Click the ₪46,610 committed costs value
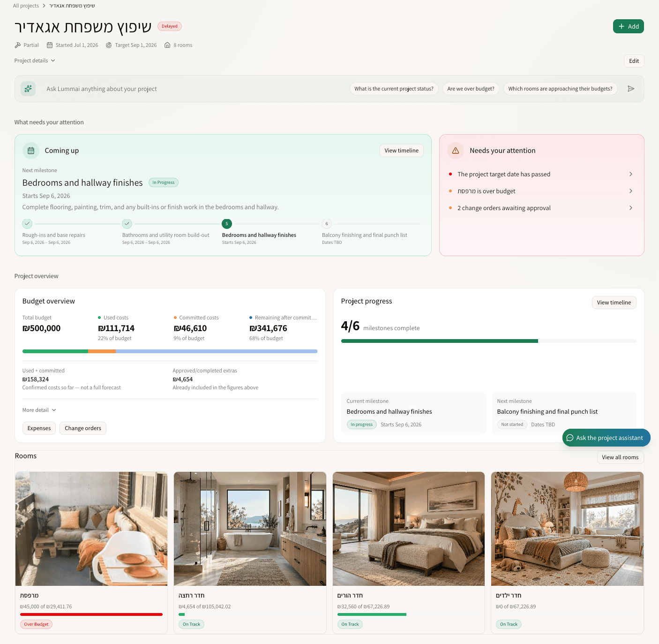Screen dimensions: 659x644 click(190, 328)
